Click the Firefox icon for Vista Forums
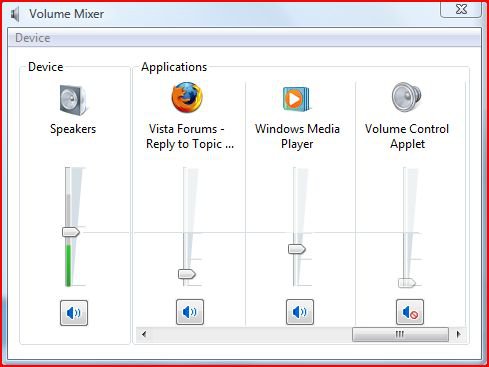Screen dimensions: 489x367 click(x=187, y=98)
